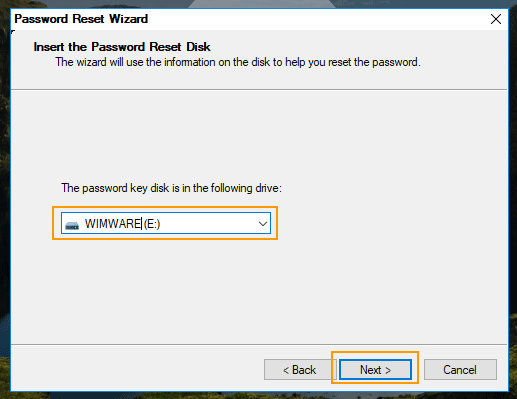Screen dimensions: 517x399
Task: Click the Insert the Password Reset Disk heading
Action: pyautogui.click(x=122, y=47)
